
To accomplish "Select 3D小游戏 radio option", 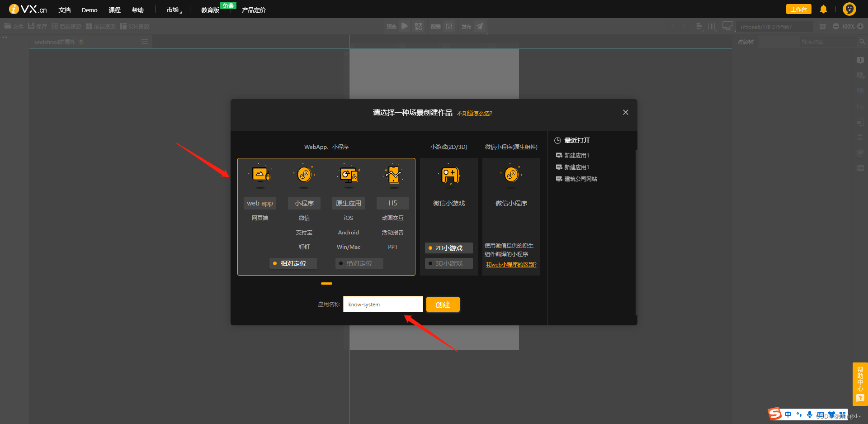I will point(449,263).
